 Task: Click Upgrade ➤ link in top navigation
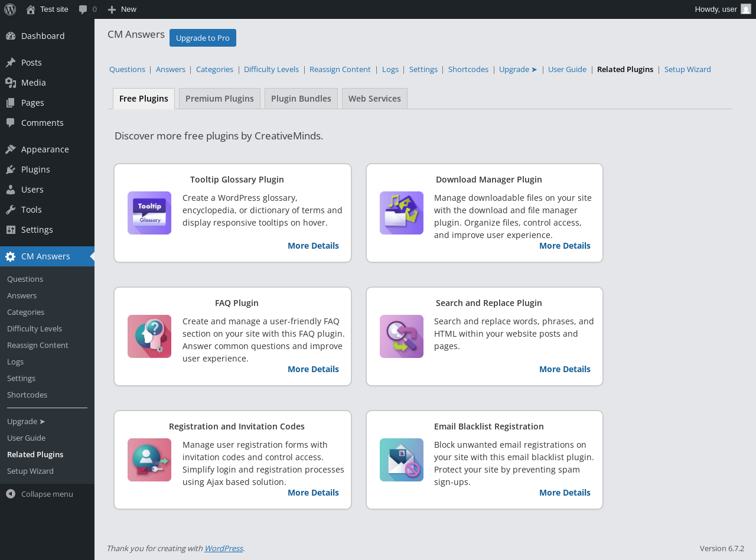pyautogui.click(x=518, y=69)
